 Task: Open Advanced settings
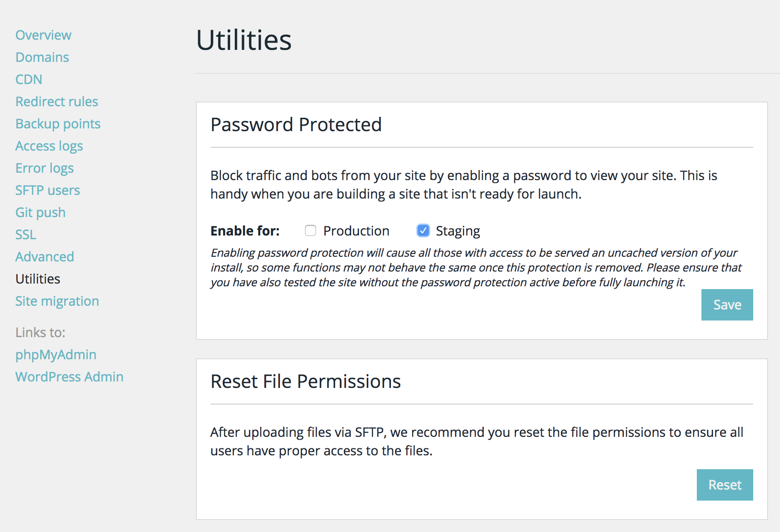click(44, 257)
